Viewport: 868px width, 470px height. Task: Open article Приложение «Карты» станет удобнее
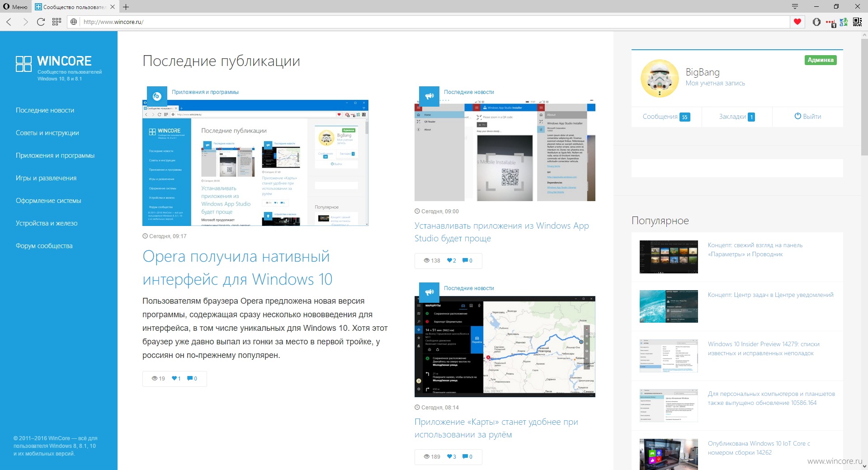pyautogui.click(x=496, y=428)
